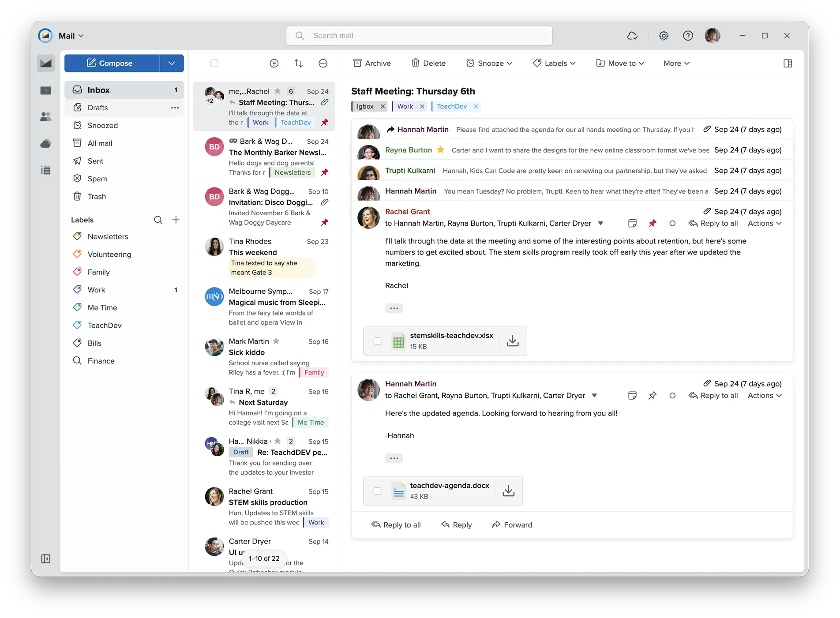The image size is (840, 618).
Task: Add a new label with plus icon
Action: (176, 220)
